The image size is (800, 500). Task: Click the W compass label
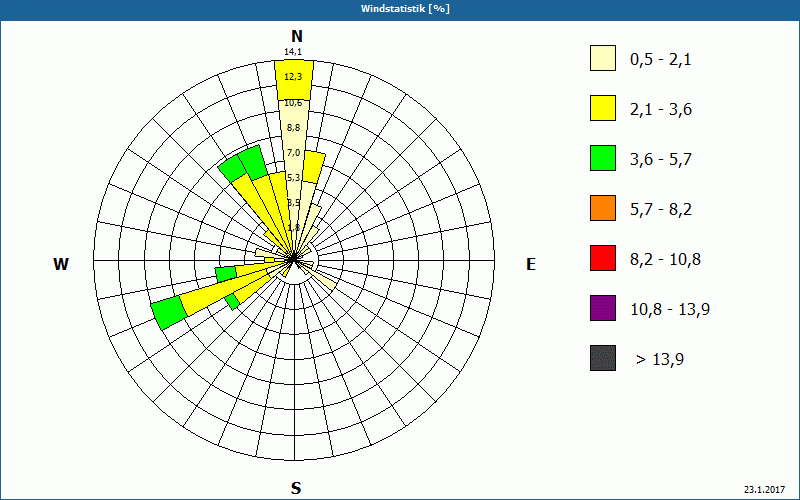tap(61, 264)
